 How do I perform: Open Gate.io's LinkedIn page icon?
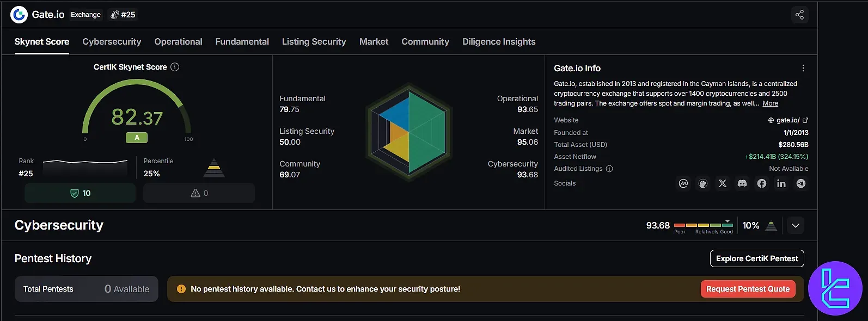coord(781,183)
